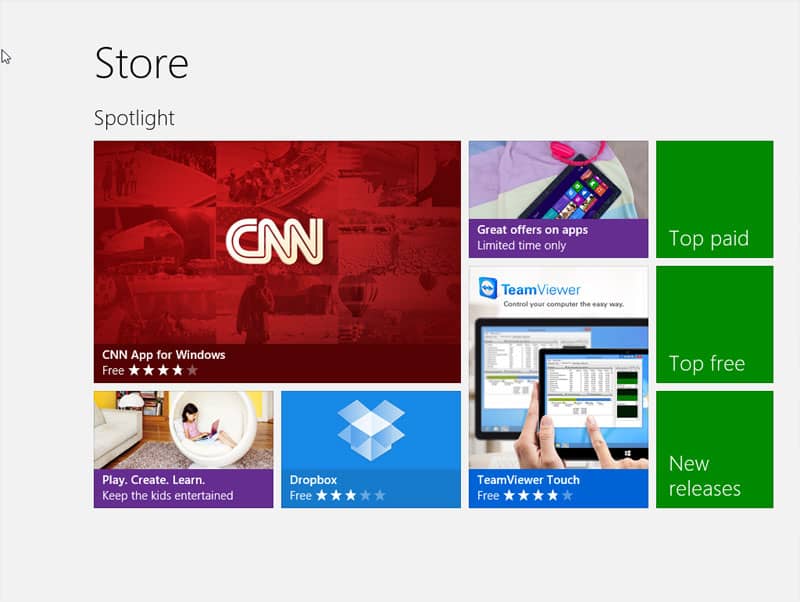Click the Dropbox open-box logo
This screenshot has width=800, height=602.
tap(371, 430)
